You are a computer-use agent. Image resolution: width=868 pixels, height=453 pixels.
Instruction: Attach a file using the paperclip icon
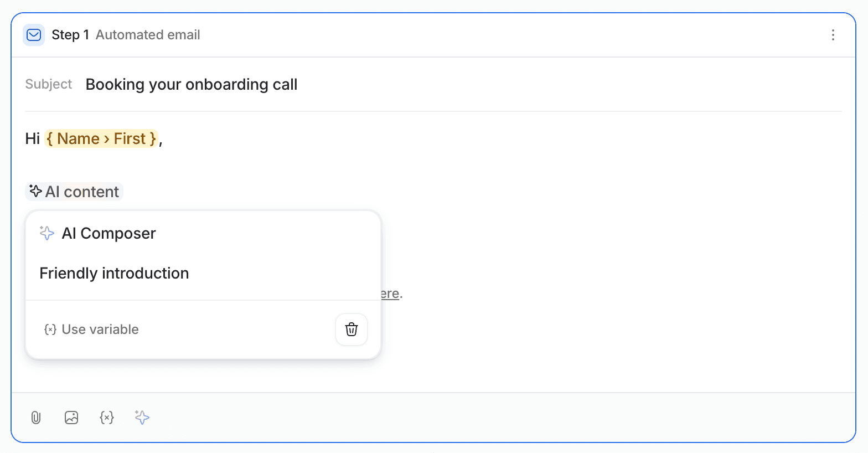[36, 418]
